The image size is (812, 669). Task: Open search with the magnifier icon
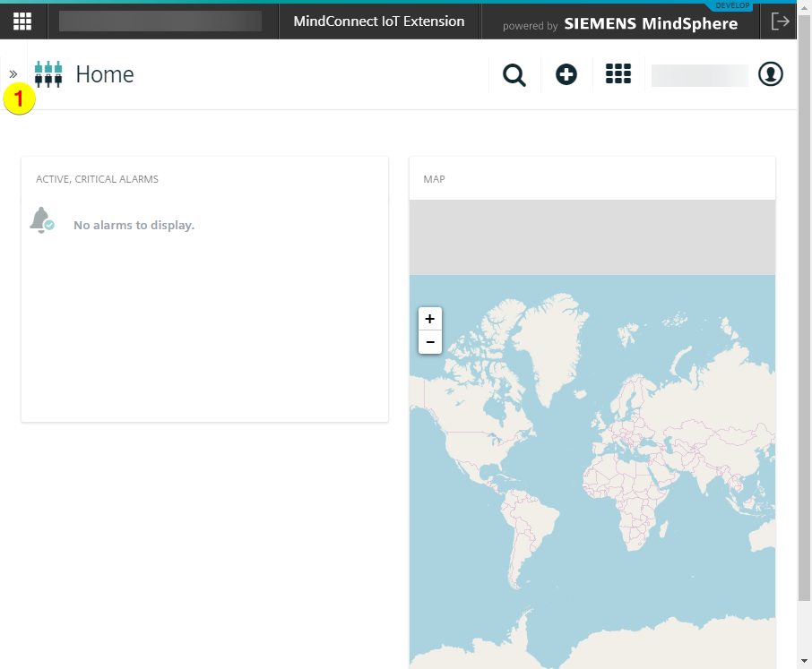pos(514,75)
